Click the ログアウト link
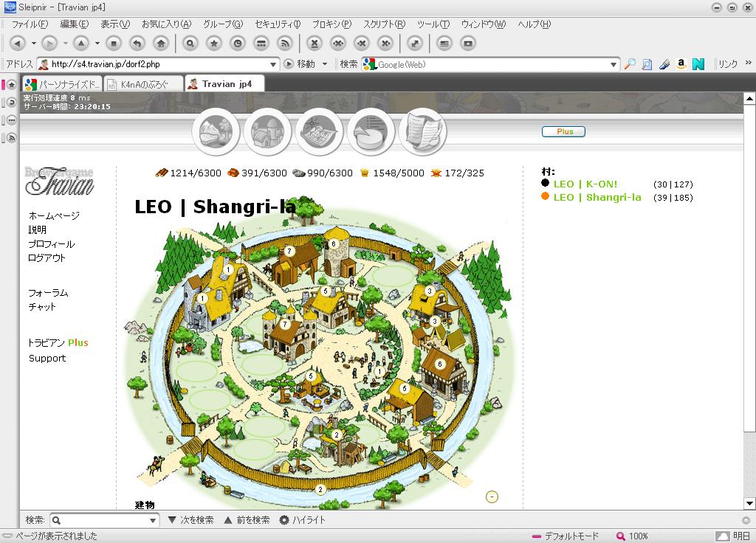The image size is (756, 543). [47, 257]
